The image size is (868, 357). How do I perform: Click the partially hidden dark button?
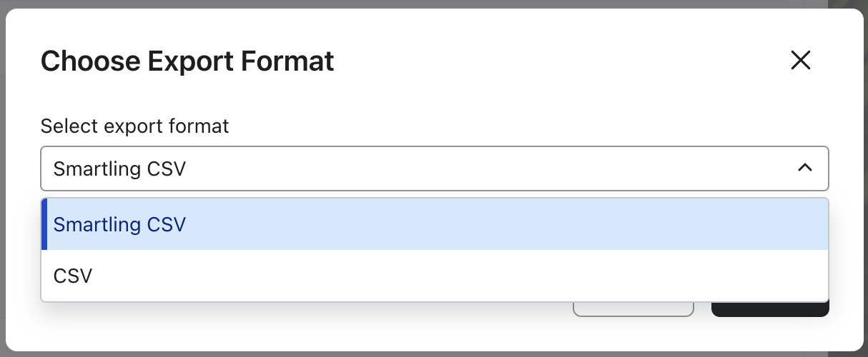pyautogui.click(x=770, y=310)
